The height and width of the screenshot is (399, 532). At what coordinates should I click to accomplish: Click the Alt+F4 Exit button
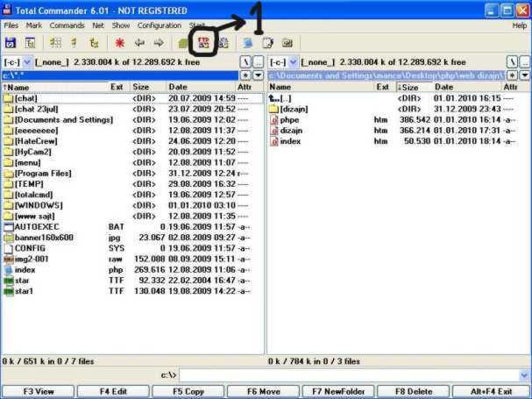[x=491, y=391]
